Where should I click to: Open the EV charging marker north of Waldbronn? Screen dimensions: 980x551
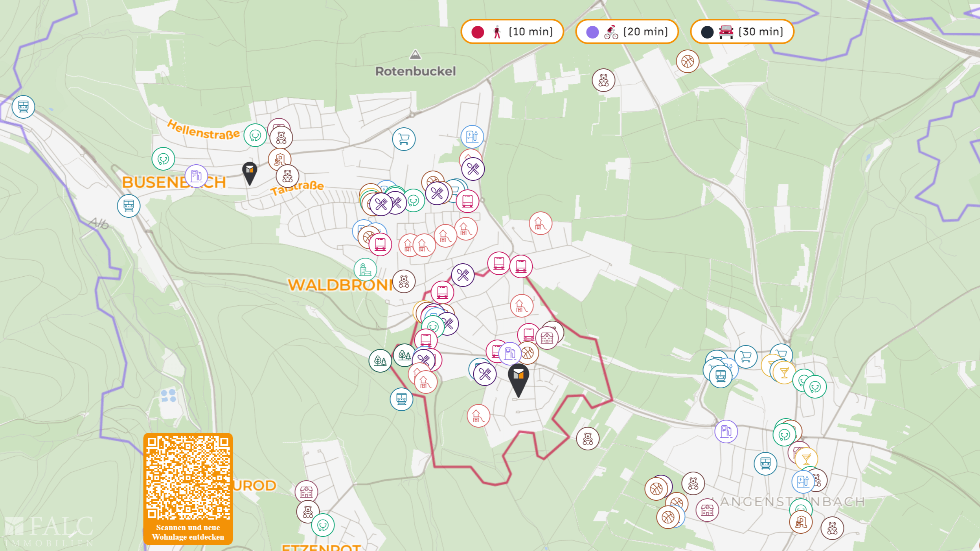(472, 137)
